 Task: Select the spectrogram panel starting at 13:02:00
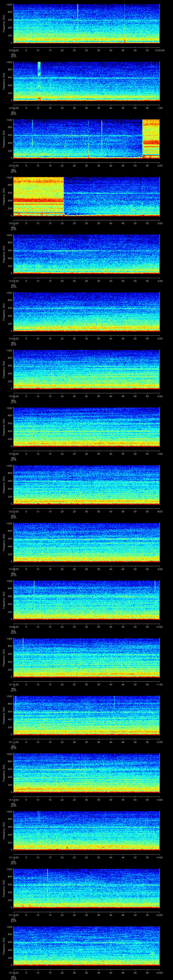tap(86, 196)
